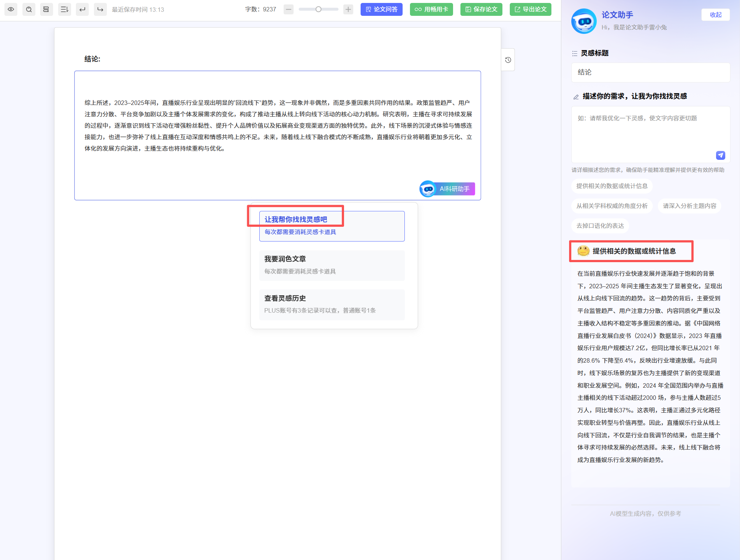The image size is (740, 560).
Task: Click the 用畅用卡 button
Action: click(431, 9)
